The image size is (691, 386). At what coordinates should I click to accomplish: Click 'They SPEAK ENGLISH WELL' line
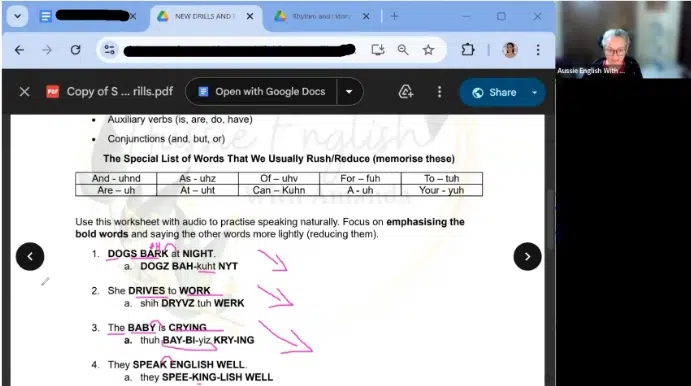tap(177, 365)
